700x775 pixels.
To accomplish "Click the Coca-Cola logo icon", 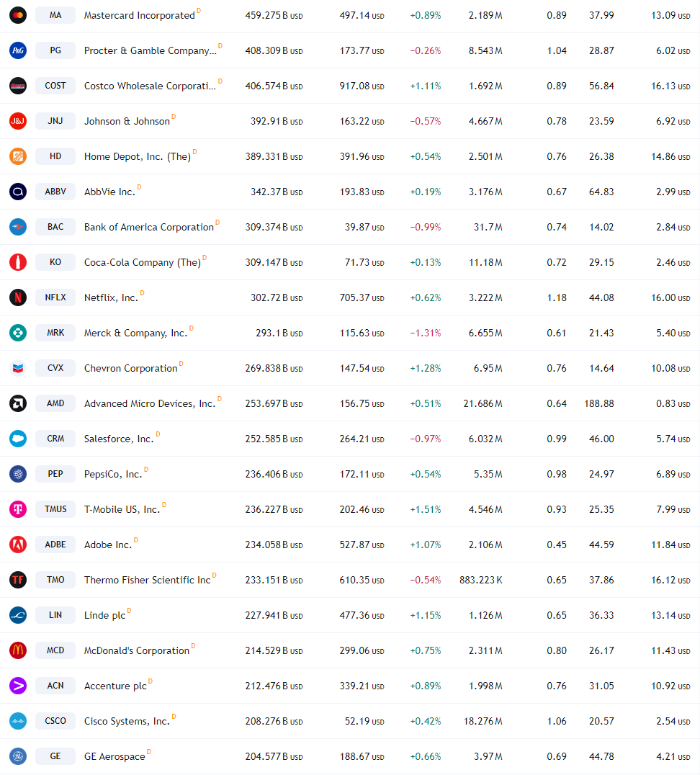I will [x=18, y=262].
